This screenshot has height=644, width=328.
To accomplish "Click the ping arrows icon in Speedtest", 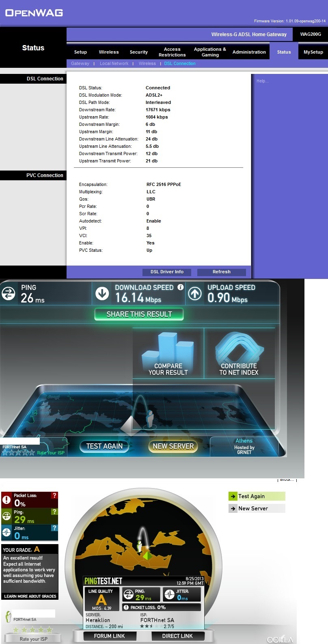I will click(x=8, y=294).
